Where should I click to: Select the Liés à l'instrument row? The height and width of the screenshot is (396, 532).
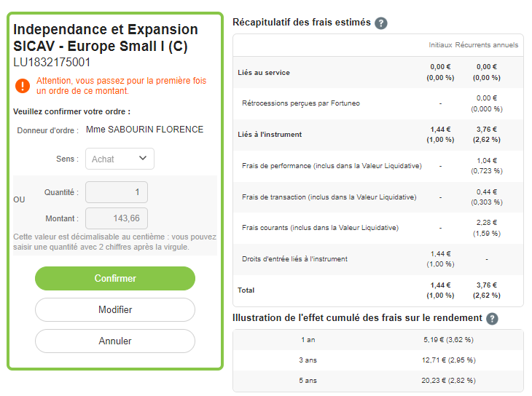click(x=378, y=135)
